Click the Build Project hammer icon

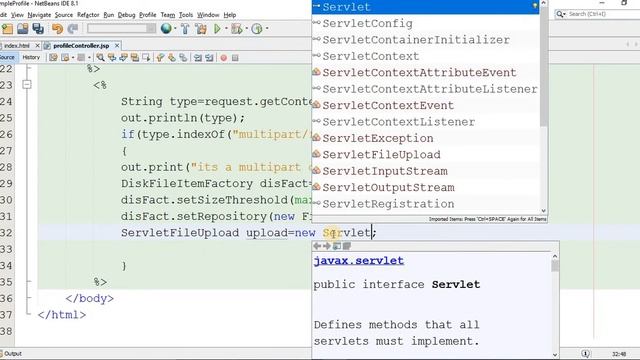pos(185,29)
